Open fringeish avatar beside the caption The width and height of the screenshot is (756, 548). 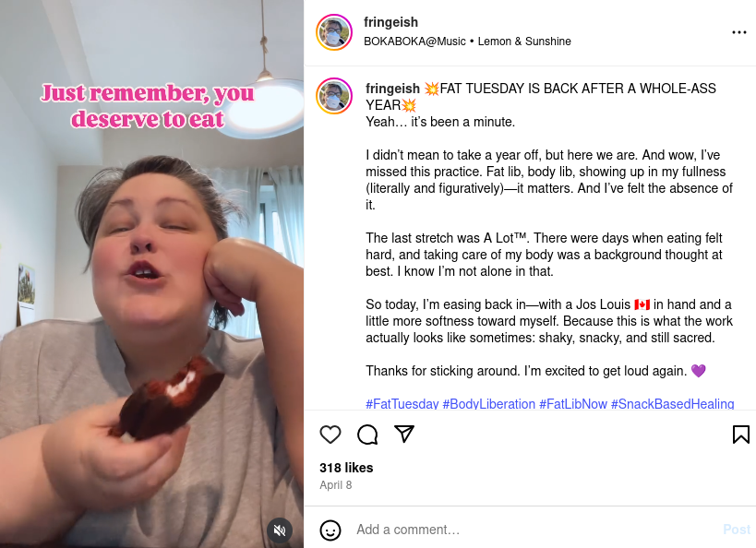[x=334, y=96]
